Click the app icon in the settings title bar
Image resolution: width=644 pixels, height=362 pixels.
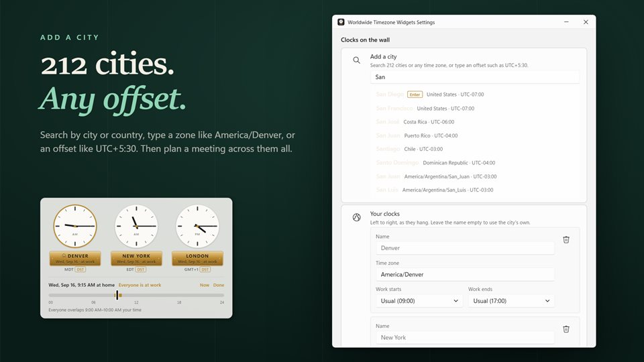(341, 22)
